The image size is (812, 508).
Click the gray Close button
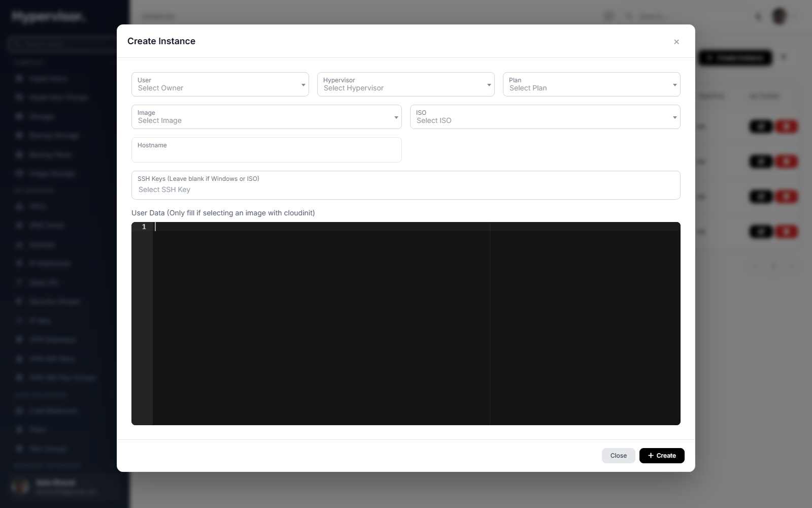pos(618,456)
